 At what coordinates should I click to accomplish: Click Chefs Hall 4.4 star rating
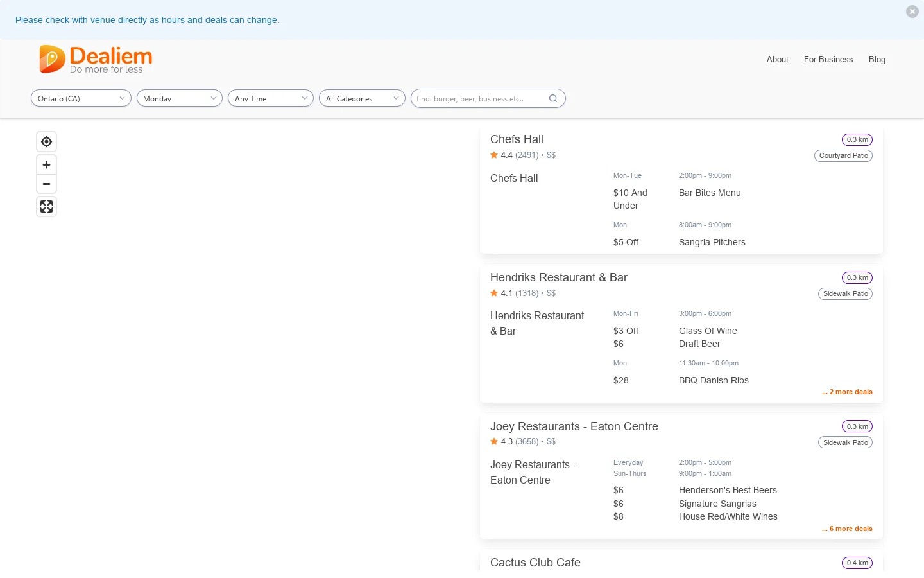523,155
